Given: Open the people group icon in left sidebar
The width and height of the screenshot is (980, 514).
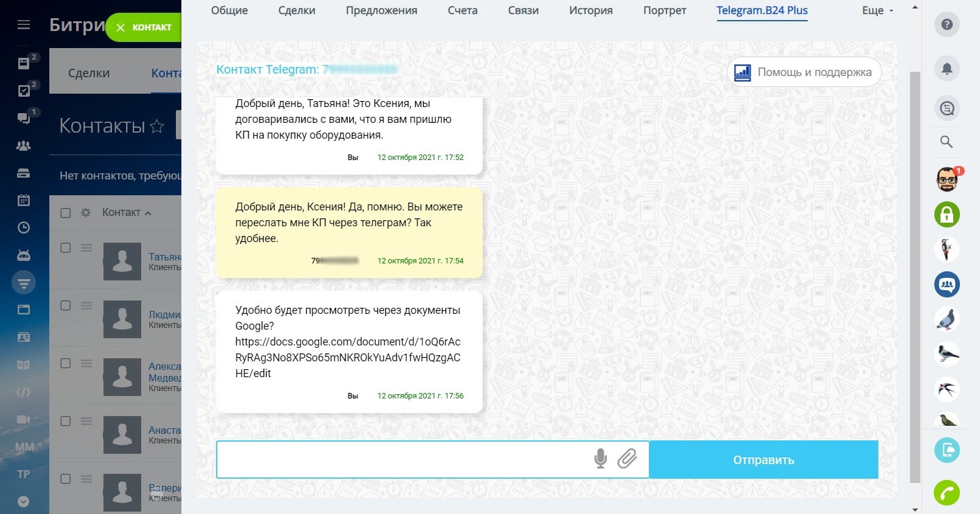Looking at the screenshot, I should (24, 145).
